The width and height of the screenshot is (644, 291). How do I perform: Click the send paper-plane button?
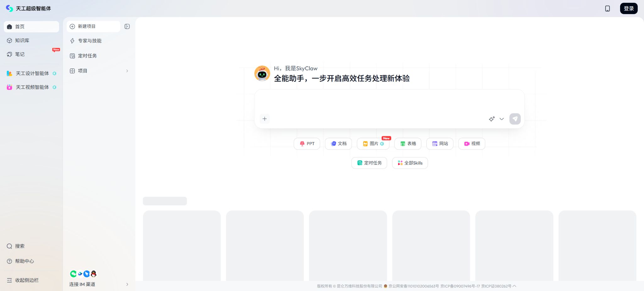[x=515, y=119]
